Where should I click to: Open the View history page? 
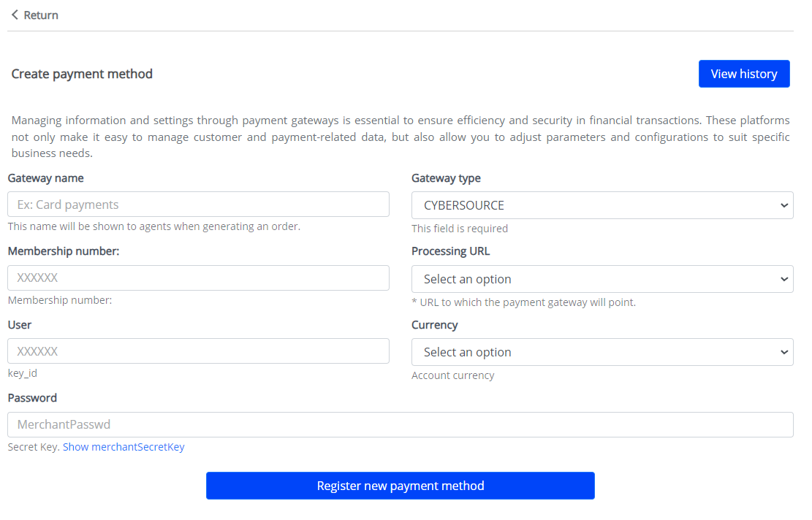click(743, 74)
